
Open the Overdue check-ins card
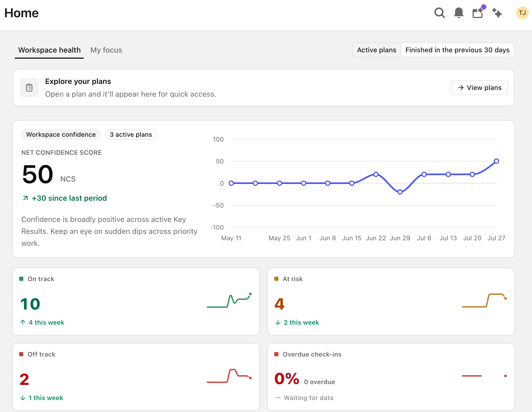tap(391, 377)
